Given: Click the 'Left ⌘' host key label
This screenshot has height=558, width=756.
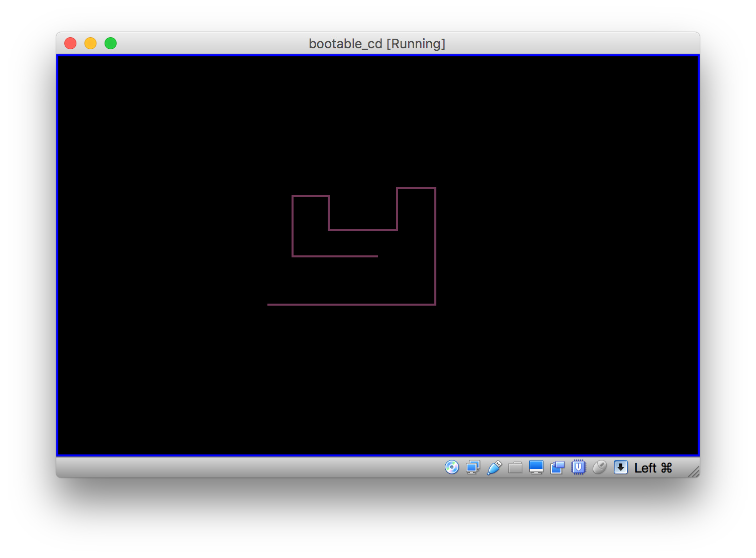Looking at the screenshot, I should pos(653,468).
